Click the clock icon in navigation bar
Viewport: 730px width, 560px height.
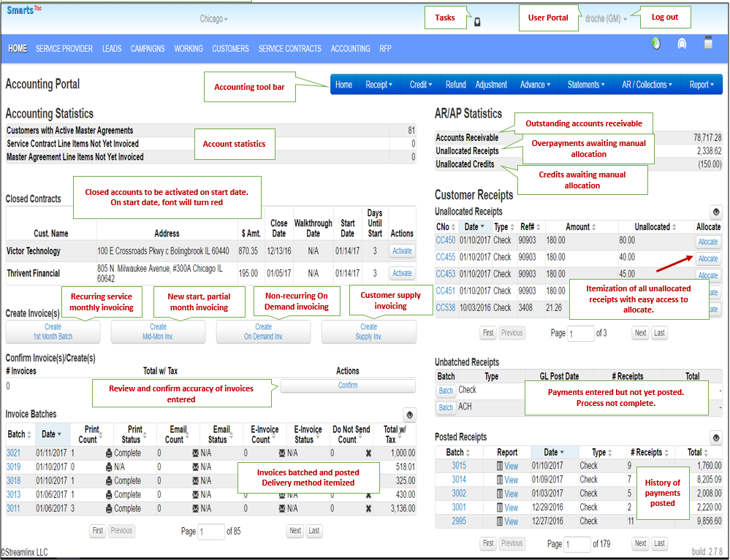[x=655, y=44]
